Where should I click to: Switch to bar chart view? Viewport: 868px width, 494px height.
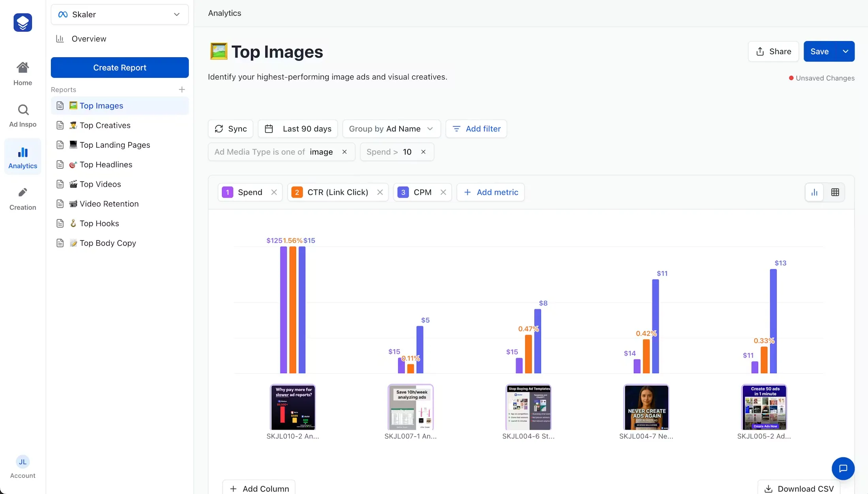814,192
